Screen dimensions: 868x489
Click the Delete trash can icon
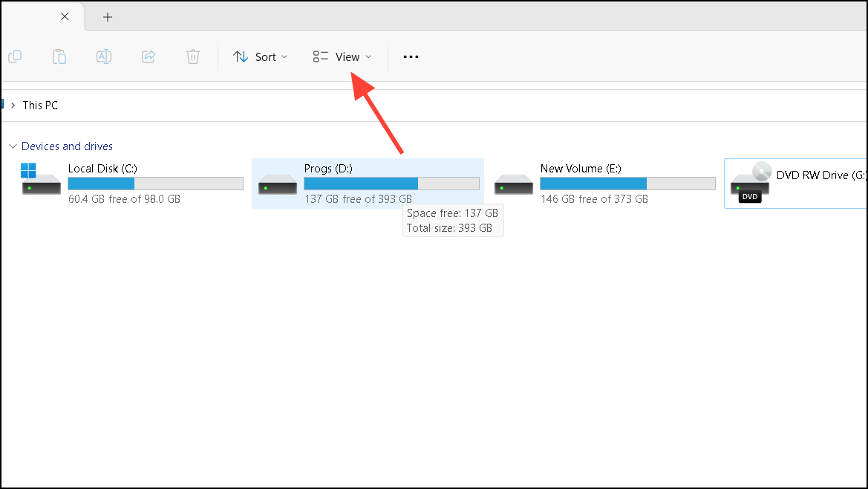[x=193, y=56]
